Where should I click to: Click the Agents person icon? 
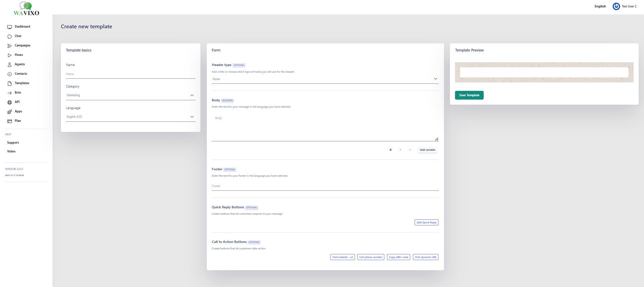click(9, 65)
